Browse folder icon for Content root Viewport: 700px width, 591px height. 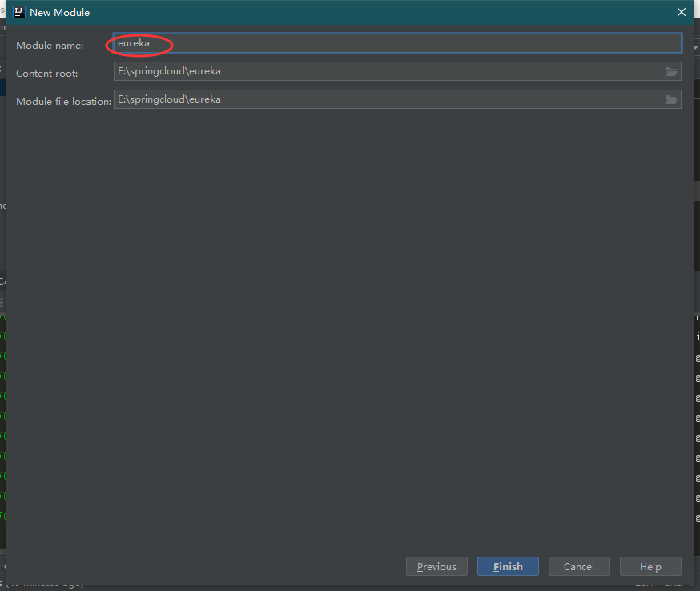tap(671, 71)
